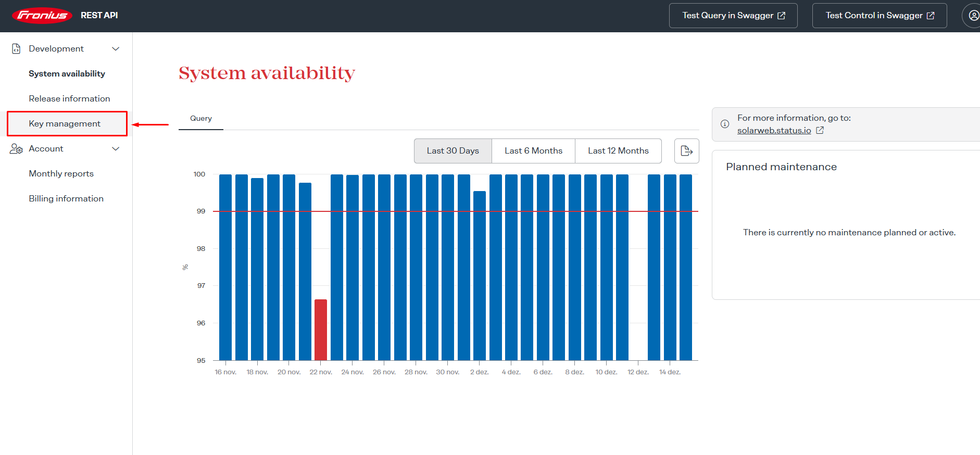The width and height of the screenshot is (980, 455).
Task: Click the Account users gear icon
Action: click(16, 149)
